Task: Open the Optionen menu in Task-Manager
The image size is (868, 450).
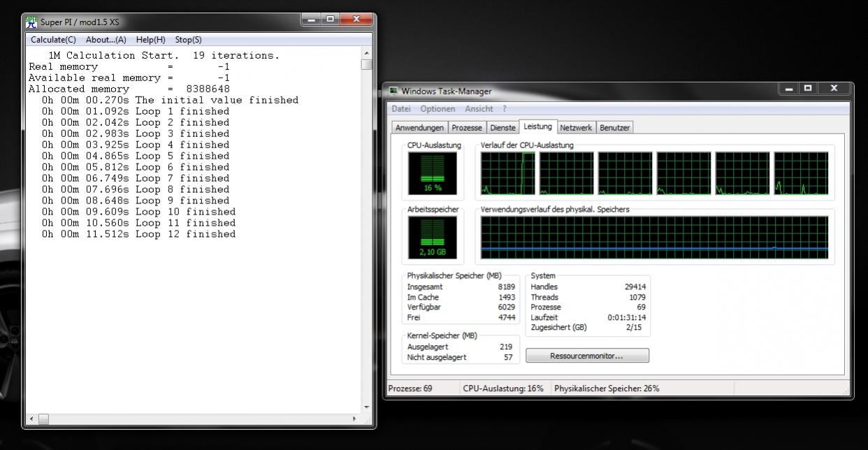Action: (437, 108)
